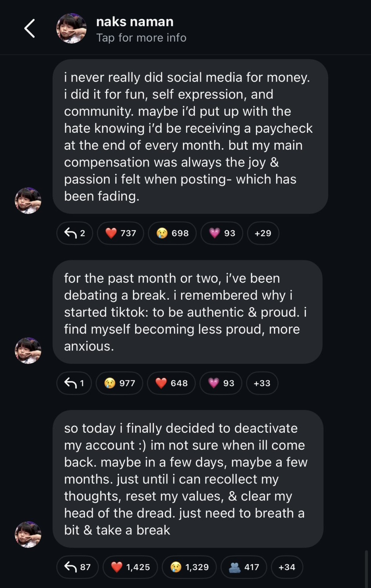
Task: Tap red heart reaction with 1,425
Action: click(130, 567)
